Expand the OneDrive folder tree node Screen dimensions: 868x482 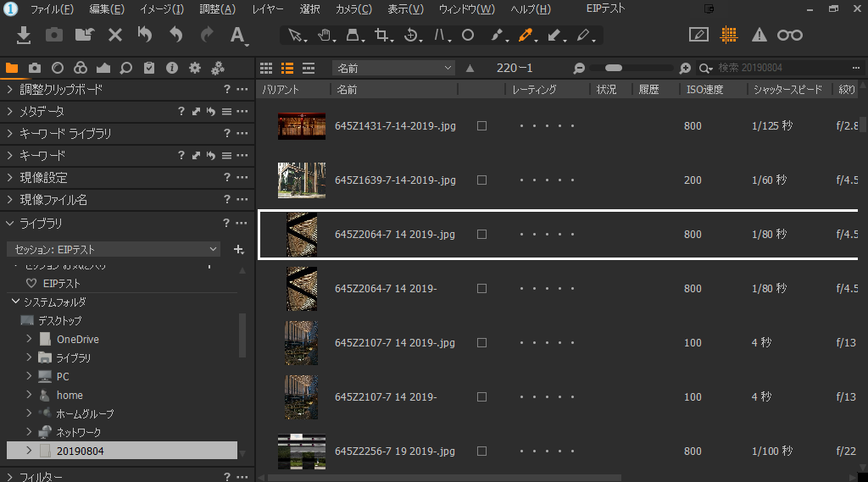[x=30, y=339]
